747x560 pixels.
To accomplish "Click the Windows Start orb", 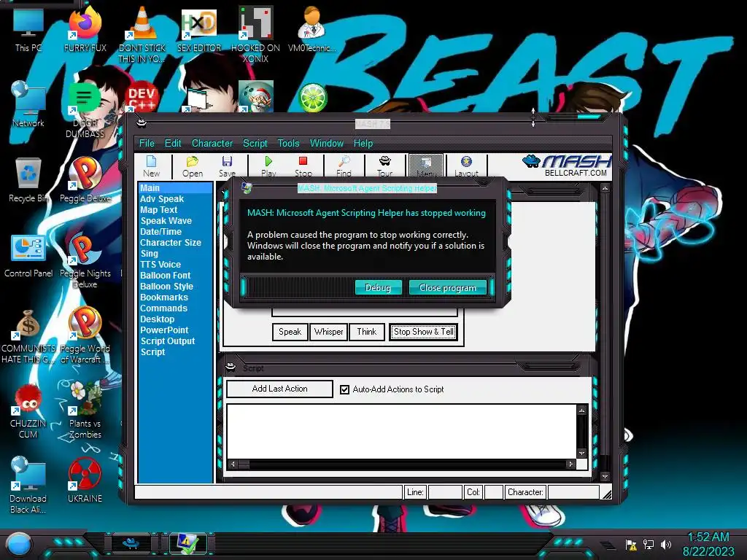I will coord(18,544).
